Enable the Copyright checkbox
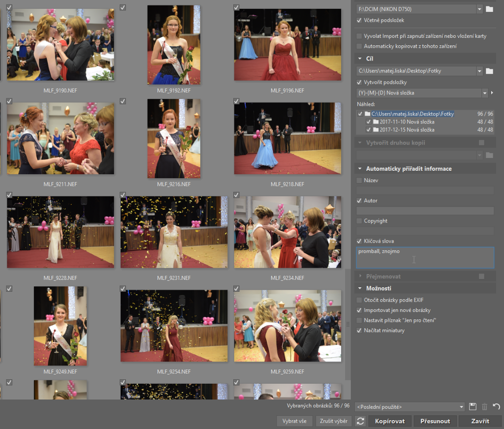504x429 pixels. coord(359,221)
